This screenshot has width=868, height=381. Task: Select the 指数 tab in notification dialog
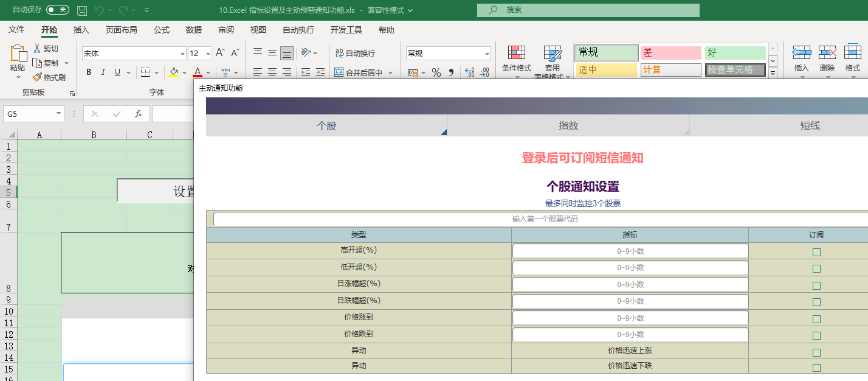pyautogui.click(x=568, y=125)
